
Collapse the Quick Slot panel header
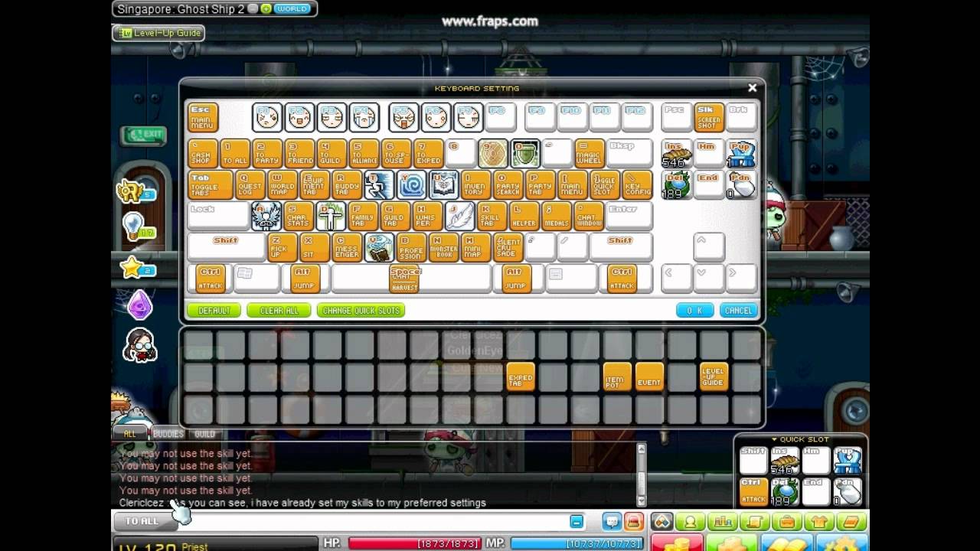tap(800, 439)
